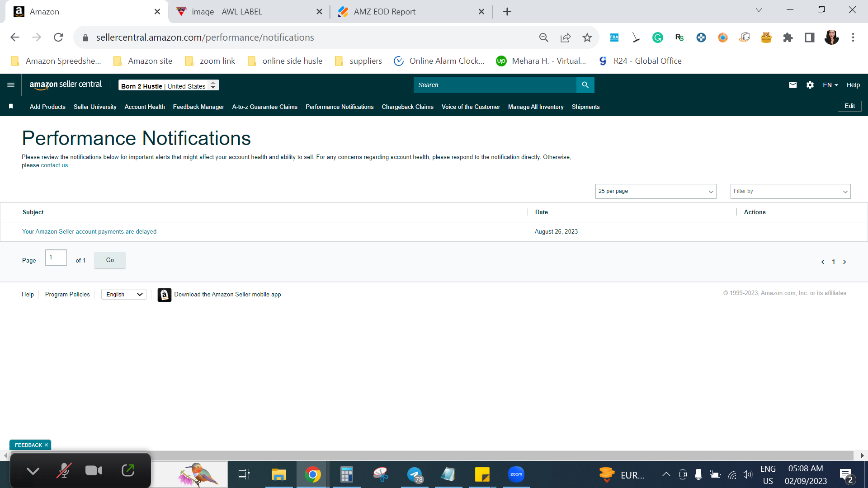Open delayed payments notification link
The width and height of the screenshot is (868, 488).
point(89,232)
